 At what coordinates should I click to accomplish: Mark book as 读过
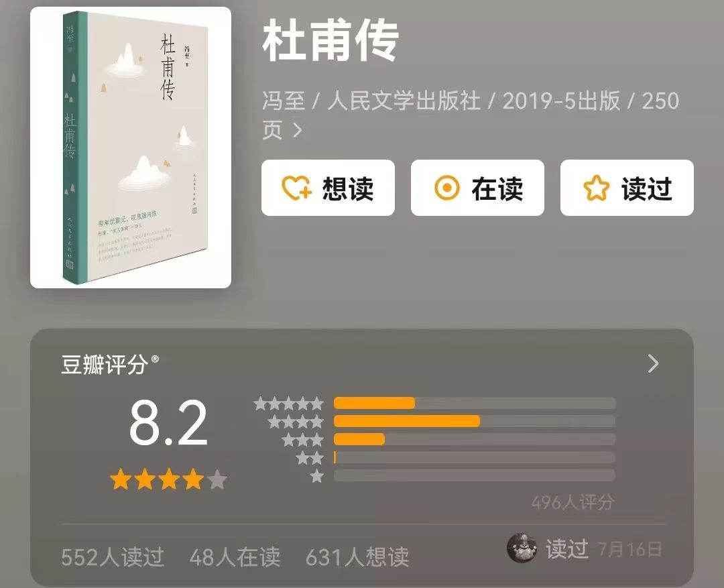tap(627, 188)
